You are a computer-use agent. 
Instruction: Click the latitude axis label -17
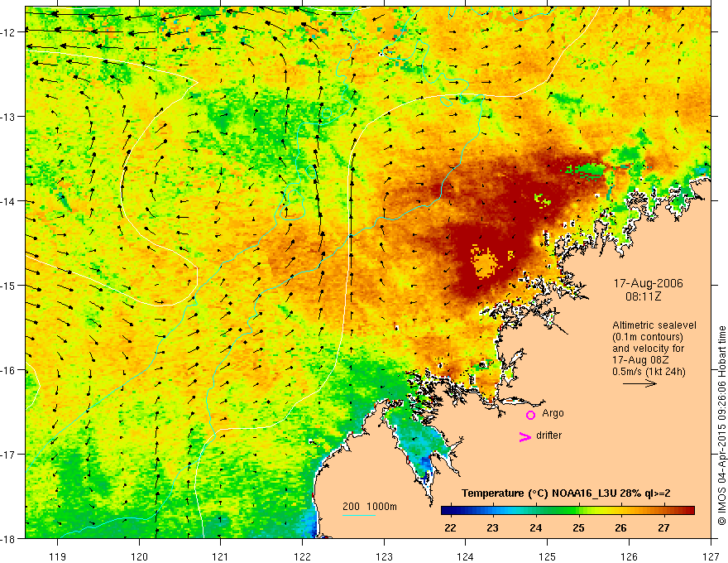click(8, 454)
